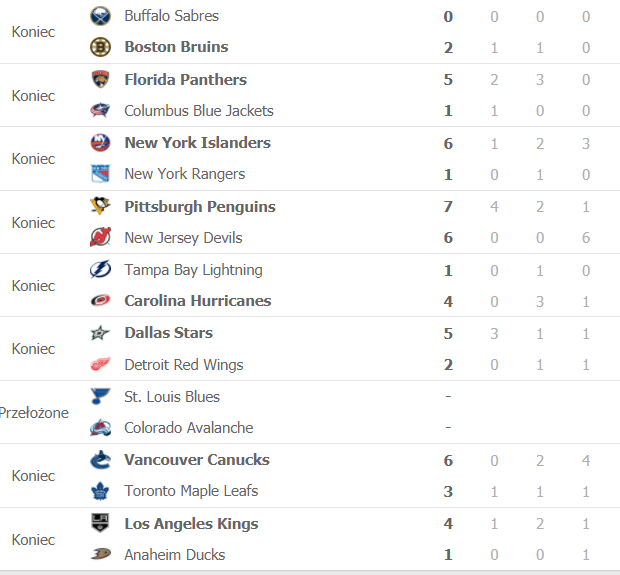
Task: Click the Tampa Bay Lightning logo
Action: [100, 270]
